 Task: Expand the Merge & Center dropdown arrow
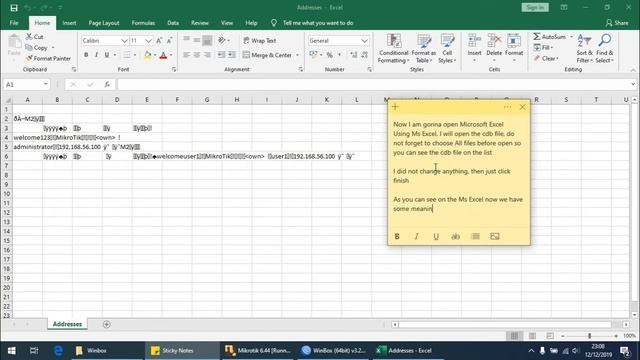coord(297,55)
